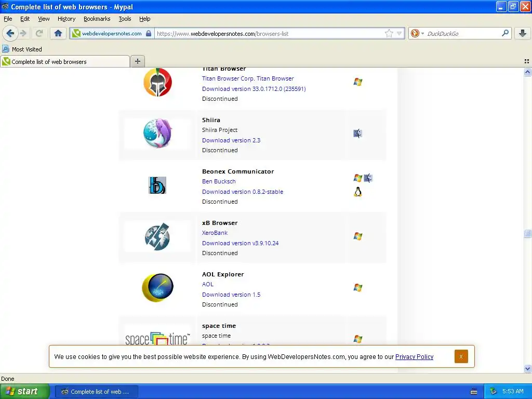The height and width of the screenshot is (399, 532).
Task: Click the Beonex Communicator logo
Action: [157, 185]
